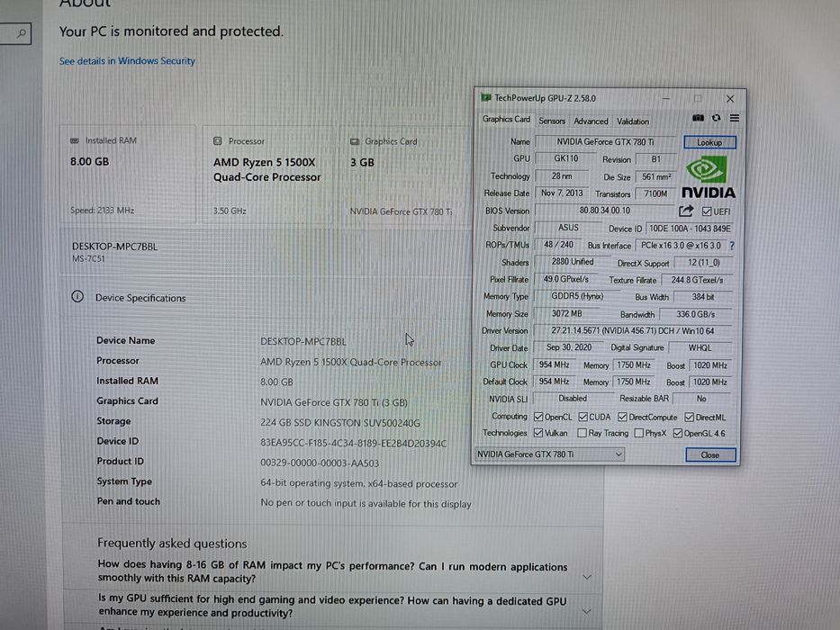Click the Device Specifications info icon

point(77,296)
